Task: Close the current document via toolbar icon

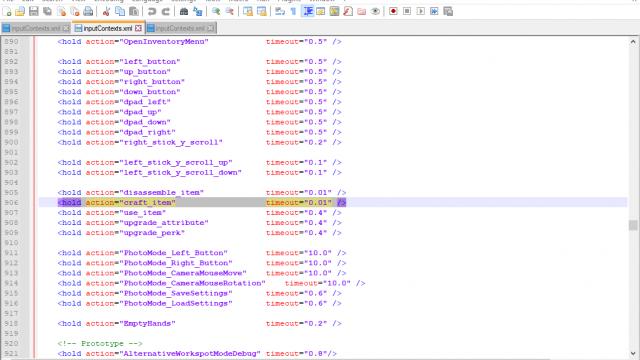Action: [61, 11]
